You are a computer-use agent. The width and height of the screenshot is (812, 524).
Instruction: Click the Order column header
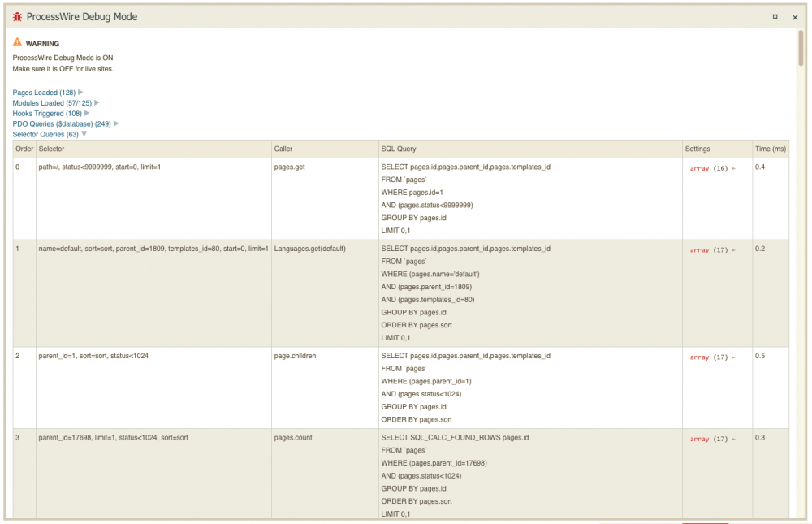click(24, 149)
